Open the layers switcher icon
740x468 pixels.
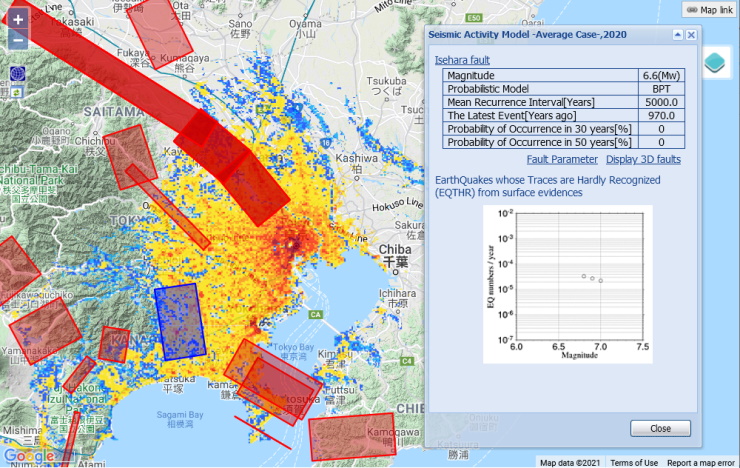[x=715, y=64]
